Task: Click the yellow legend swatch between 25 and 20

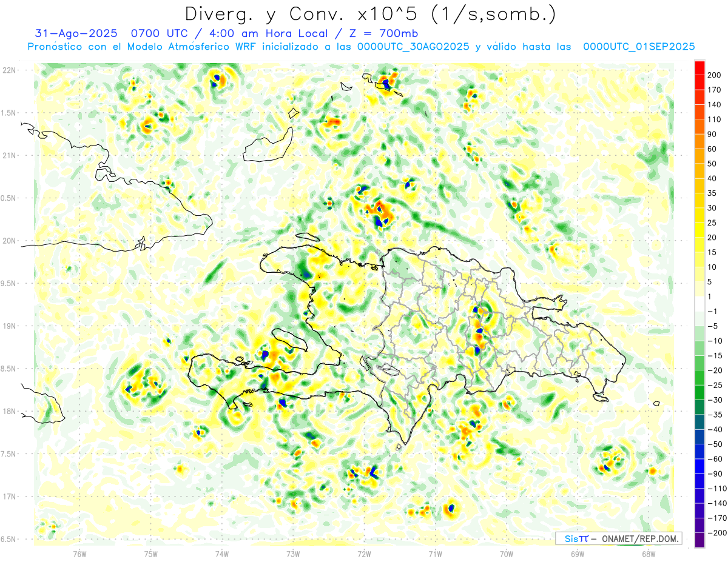Action: (x=699, y=230)
